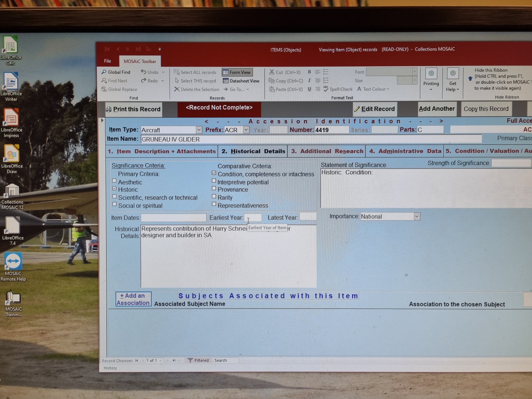Select the MOSAiC Toolbar ribbon tab
This screenshot has width=532, height=399.
(140, 62)
